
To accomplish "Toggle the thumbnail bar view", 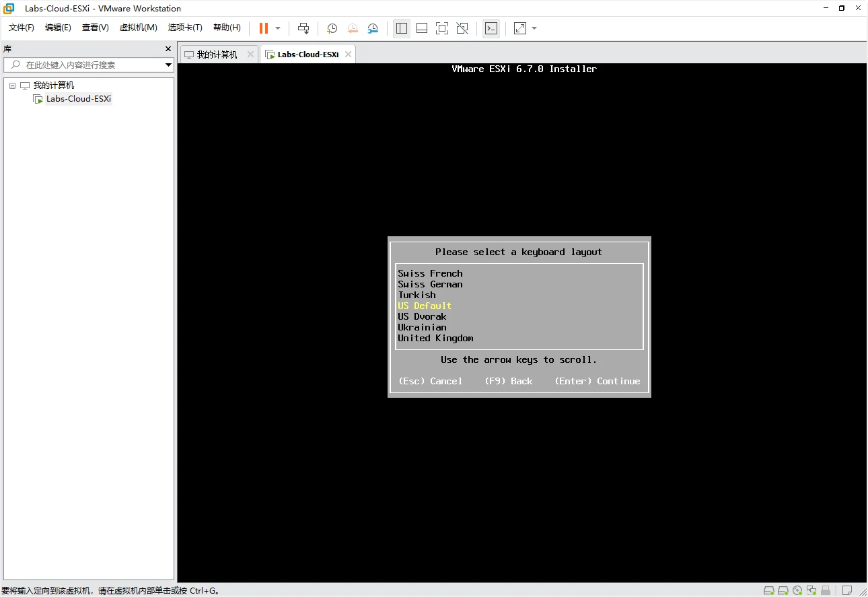I will pyautogui.click(x=422, y=28).
